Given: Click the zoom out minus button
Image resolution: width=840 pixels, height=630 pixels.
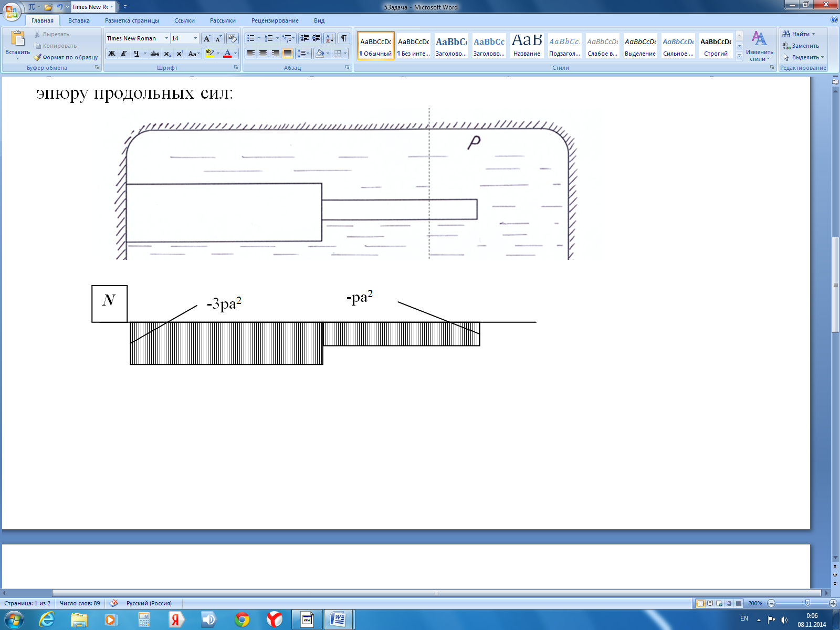Looking at the screenshot, I should 771,603.
